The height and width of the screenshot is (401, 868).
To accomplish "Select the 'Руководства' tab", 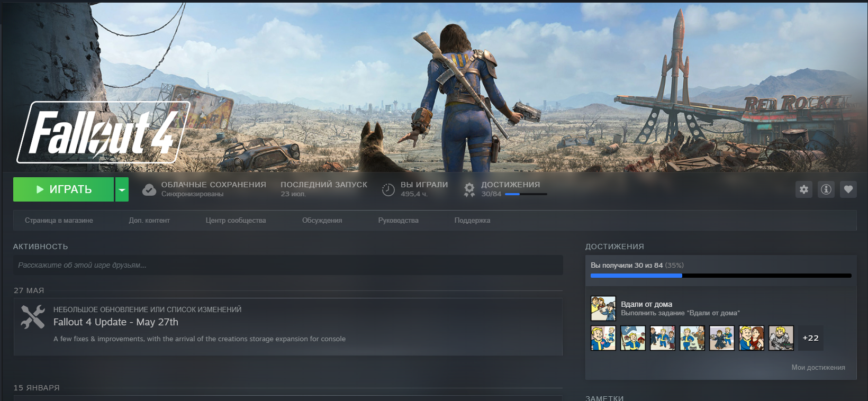I will (x=399, y=221).
